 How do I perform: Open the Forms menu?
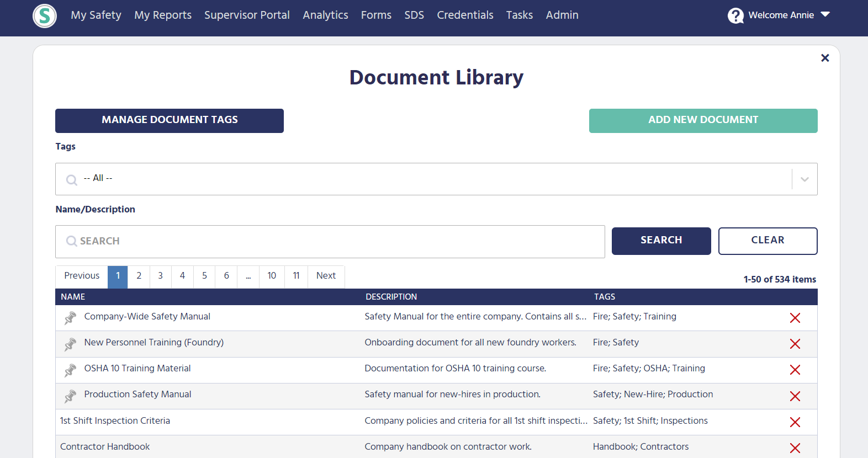(x=376, y=15)
